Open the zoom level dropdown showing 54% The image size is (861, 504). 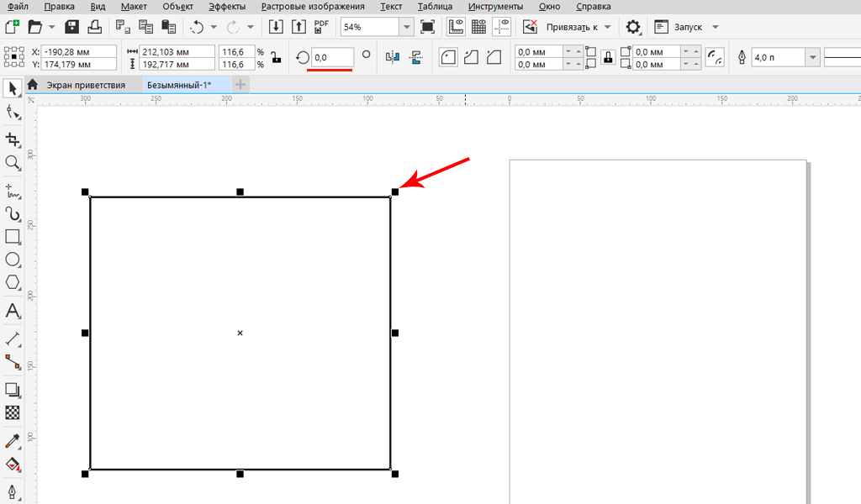[407, 27]
